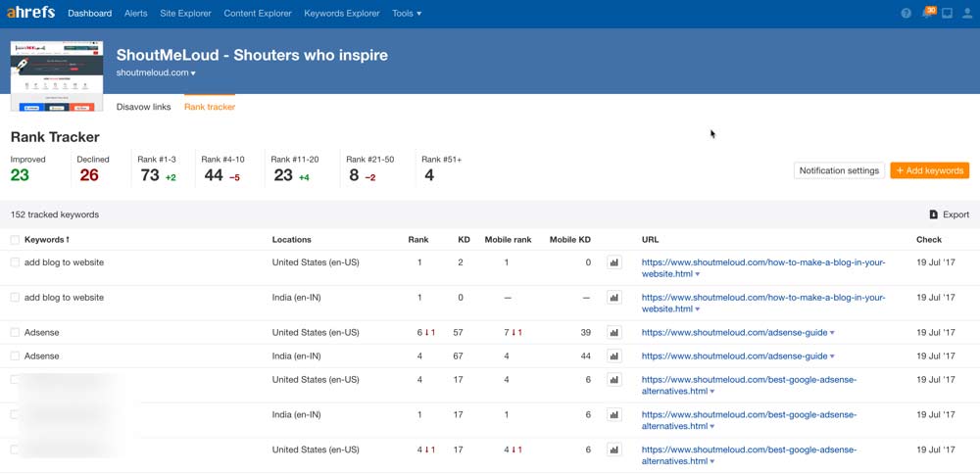Image resolution: width=980 pixels, height=474 pixels.
Task: Open chart for add blog to website India row
Action: [613, 298]
